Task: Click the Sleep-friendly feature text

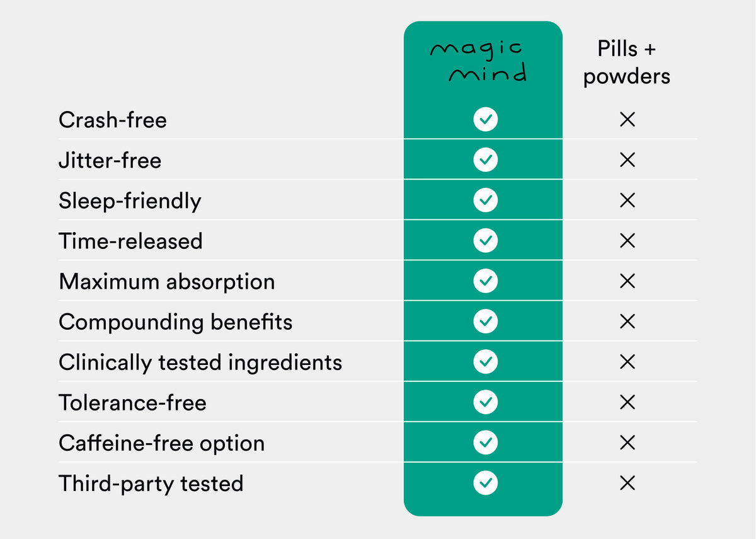Action: pos(130,201)
